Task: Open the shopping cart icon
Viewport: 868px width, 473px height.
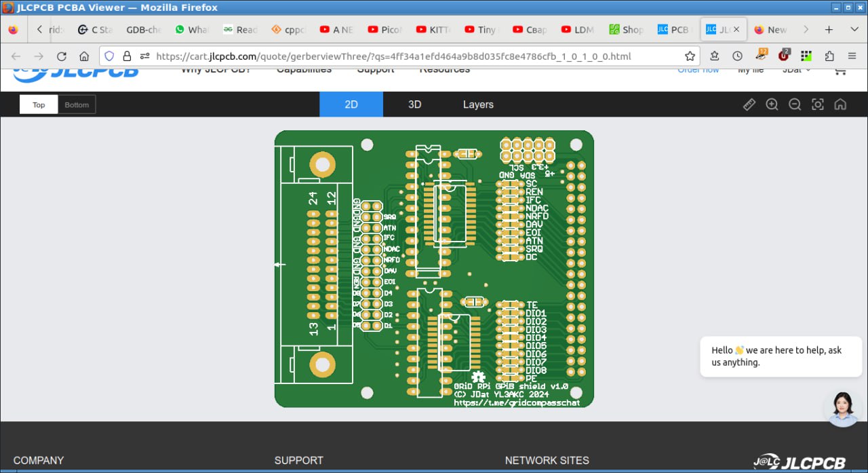Action: coord(840,70)
